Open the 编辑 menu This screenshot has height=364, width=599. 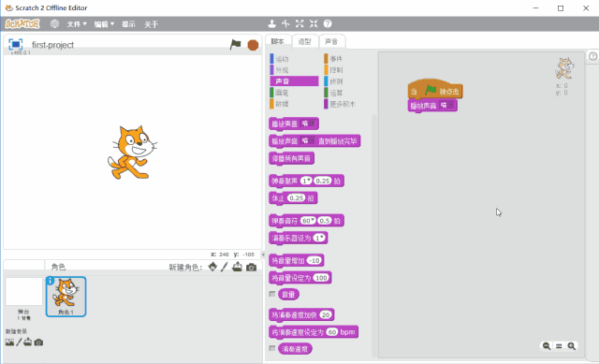[x=104, y=24]
